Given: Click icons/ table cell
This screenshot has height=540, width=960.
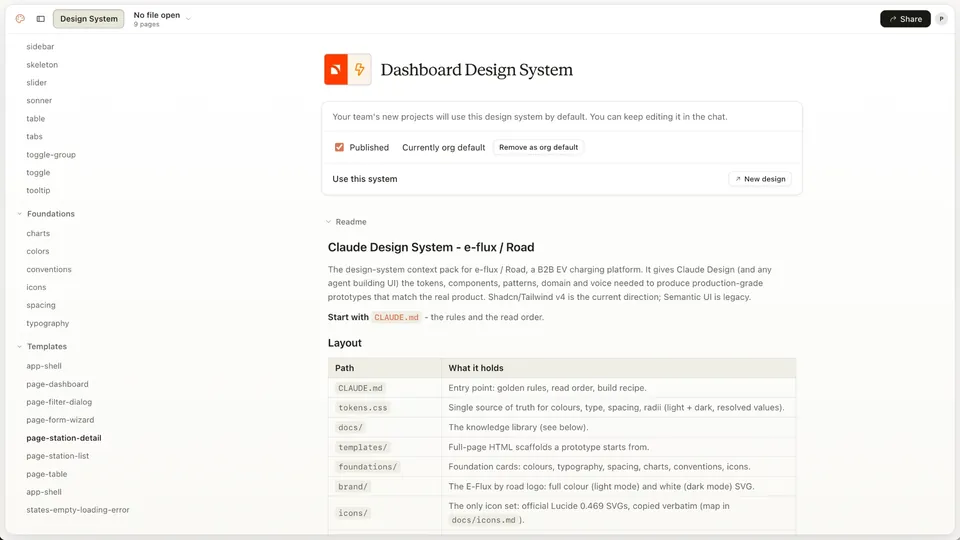Looking at the screenshot, I should [353, 513].
